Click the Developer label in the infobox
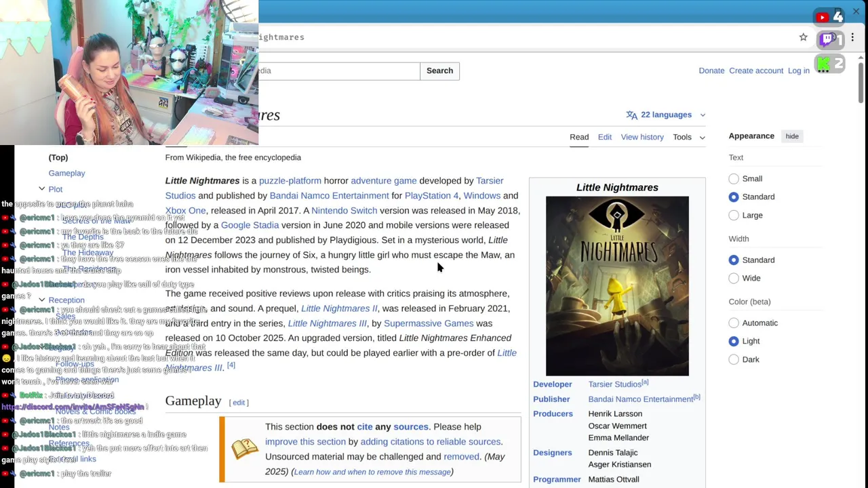The width and height of the screenshot is (868, 488). click(x=552, y=384)
